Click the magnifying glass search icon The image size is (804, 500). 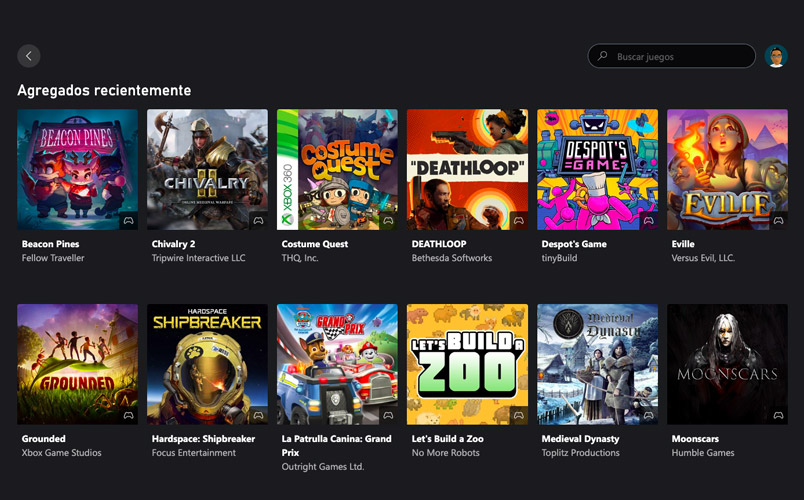[x=603, y=55]
